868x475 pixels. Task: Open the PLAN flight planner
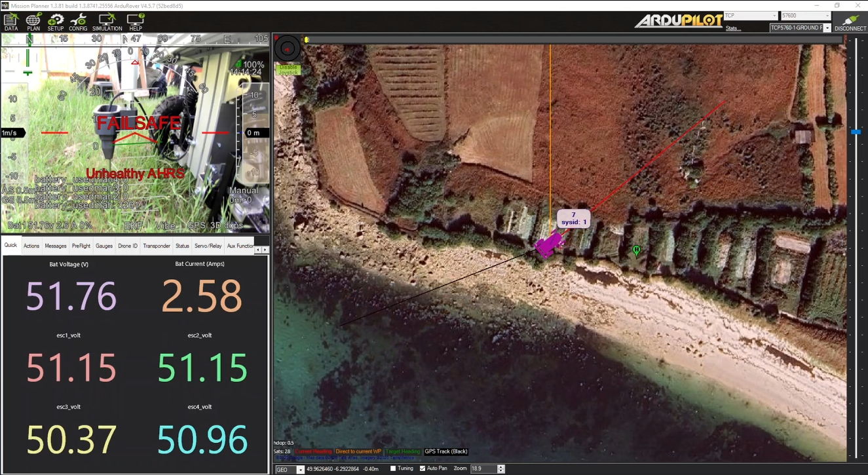tap(33, 22)
